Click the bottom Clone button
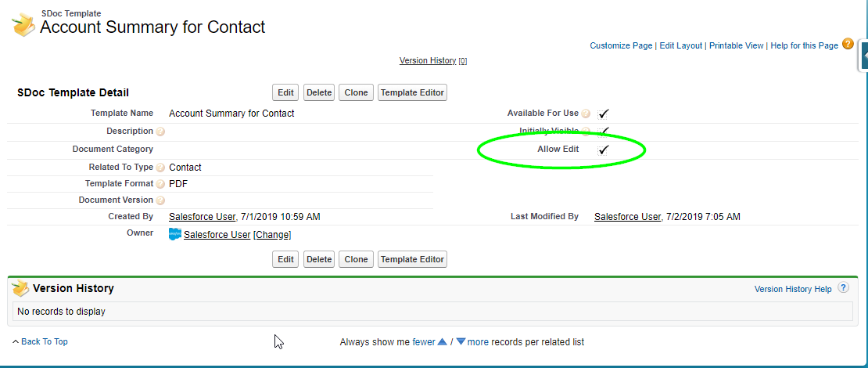Image resolution: width=868 pixels, height=368 pixels. pos(356,259)
